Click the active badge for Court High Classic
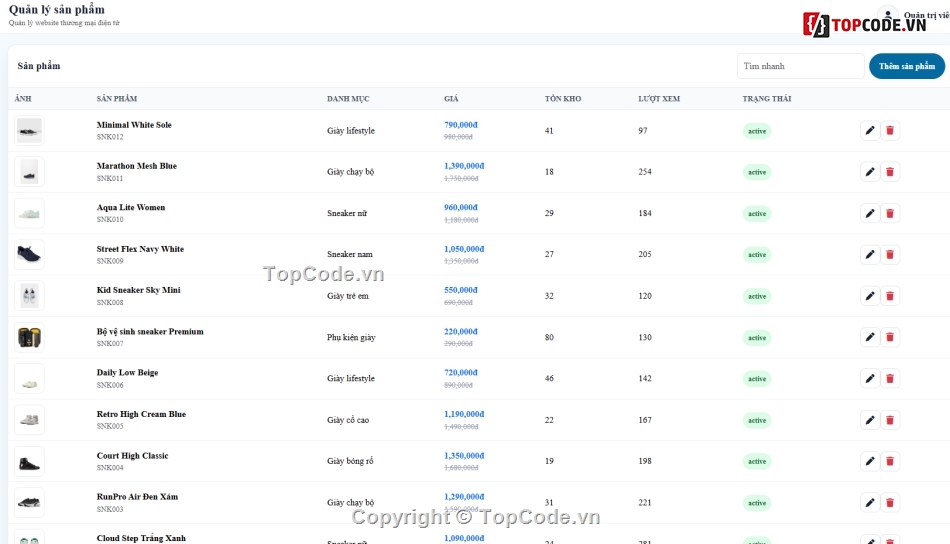 tap(757, 462)
